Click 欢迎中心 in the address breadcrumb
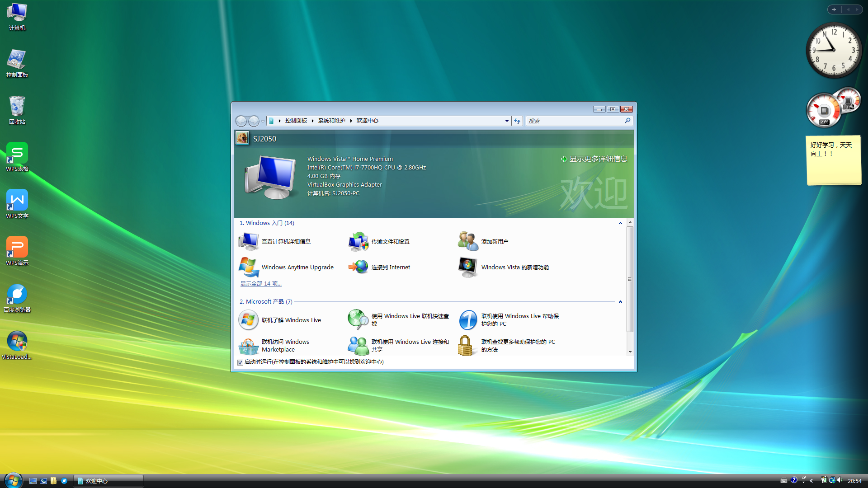The width and height of the screenshot is (868, 488). click(x=367, y=121)
